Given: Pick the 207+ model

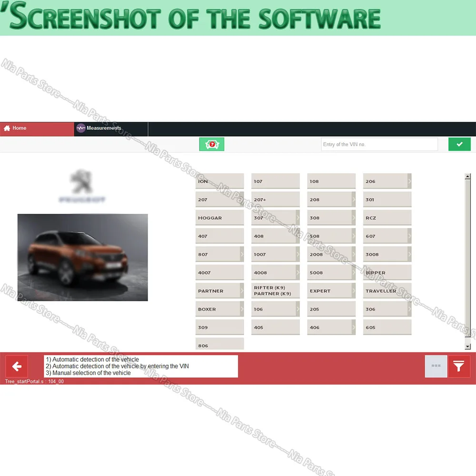Looking at the screenshot, I should 275,199.
